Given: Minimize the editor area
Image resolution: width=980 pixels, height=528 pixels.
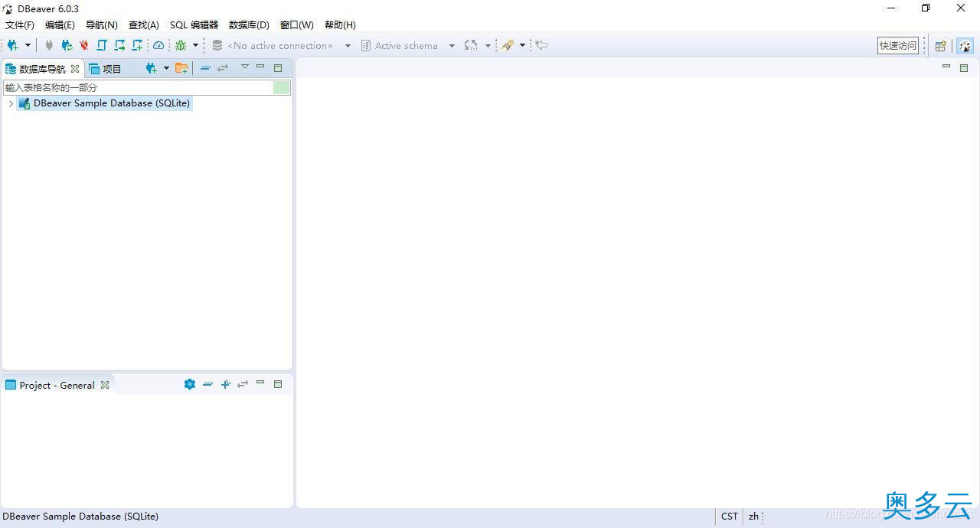Looking at the screenshot, I should [x=946, y=67].
